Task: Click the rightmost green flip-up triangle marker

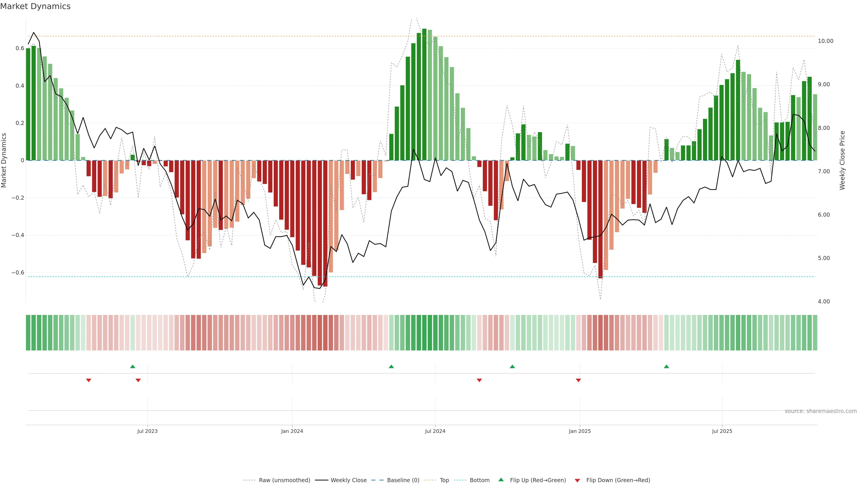Action: click(667, 366)
